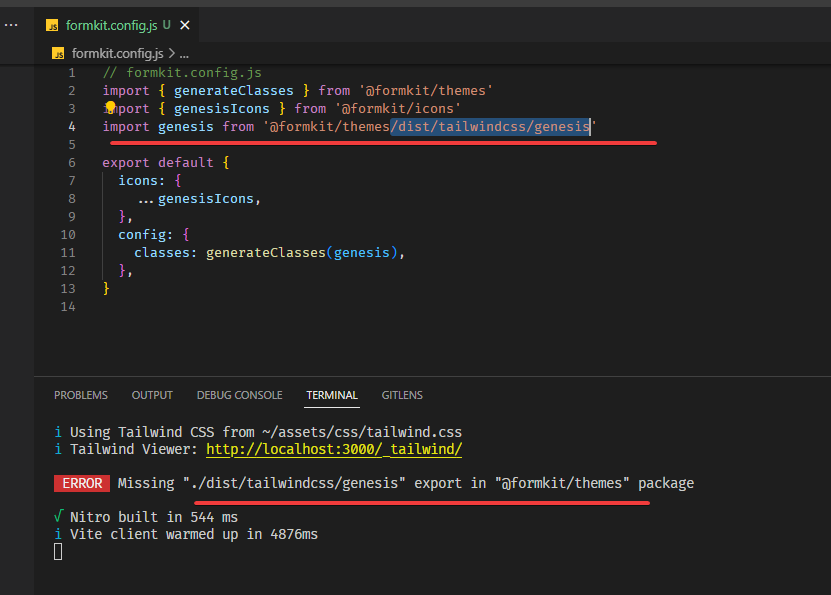Click line number 11 in the gutter

point(68,253)
